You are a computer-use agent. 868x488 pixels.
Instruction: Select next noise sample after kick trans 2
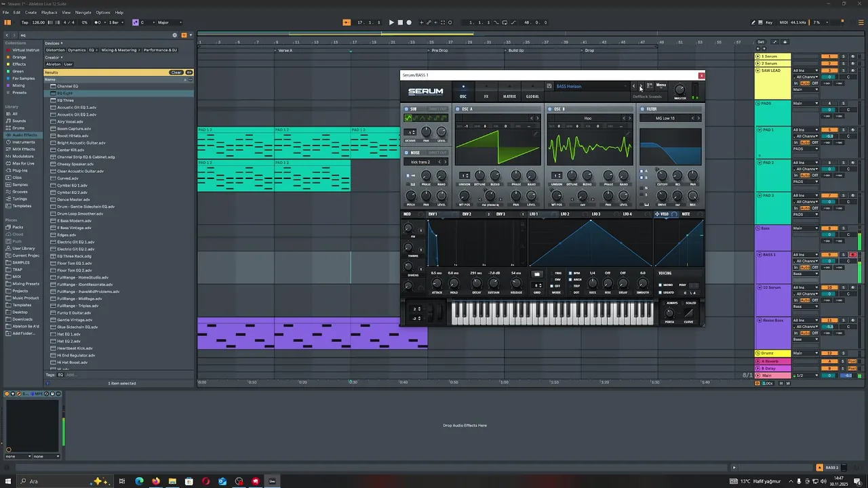tap(446, 162)
